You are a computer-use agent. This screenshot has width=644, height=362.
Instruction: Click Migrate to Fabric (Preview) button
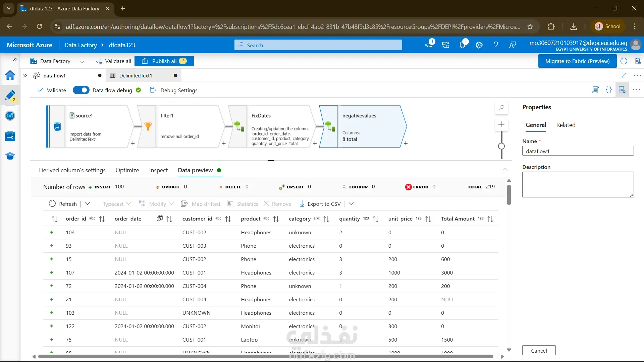577,61
